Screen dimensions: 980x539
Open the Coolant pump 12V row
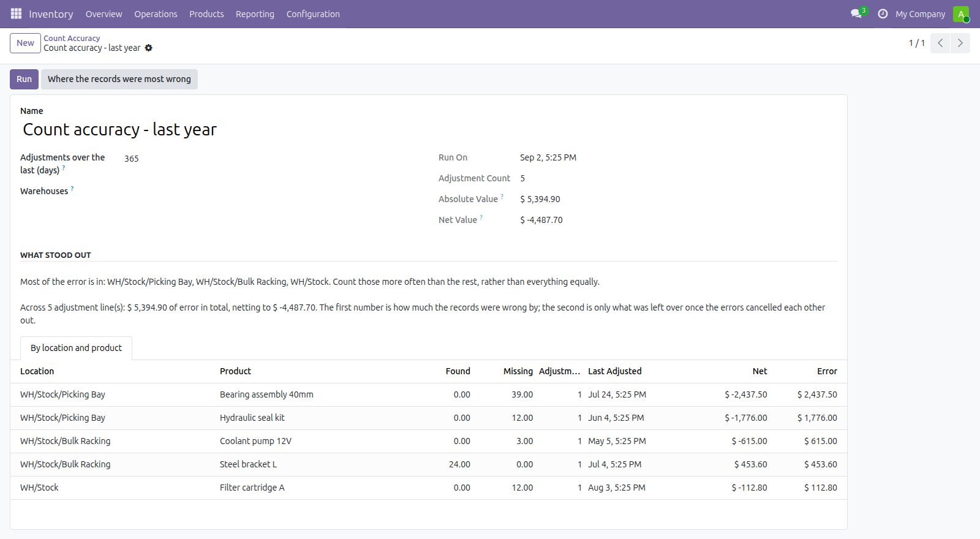click(429, 441)
